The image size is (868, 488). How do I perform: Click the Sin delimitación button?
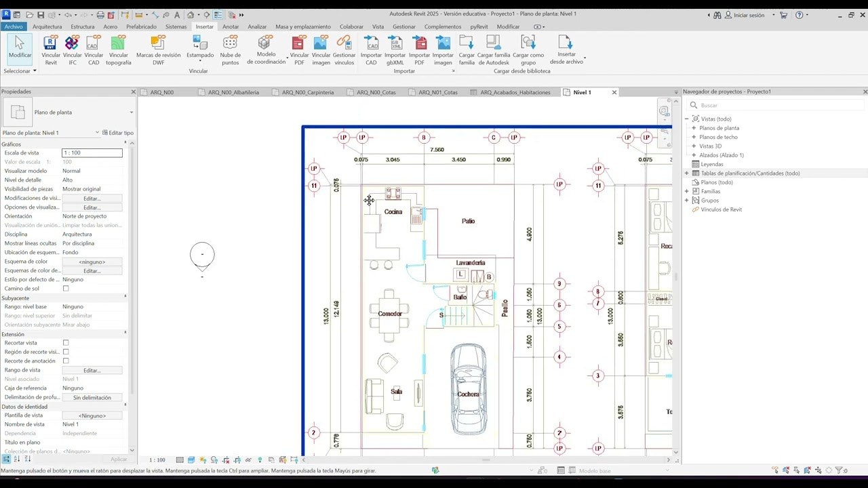pyautogui.click(x=92, y=398)
